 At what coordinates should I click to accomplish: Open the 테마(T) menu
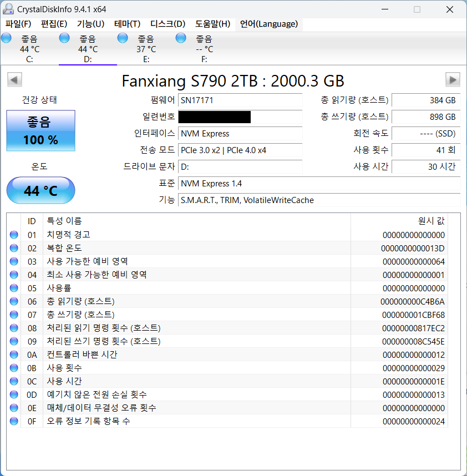pos(127,24)
